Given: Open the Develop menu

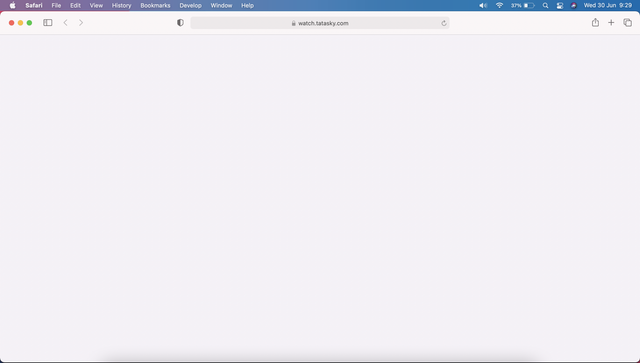Looking at the screenshot, I should point(191,5).
